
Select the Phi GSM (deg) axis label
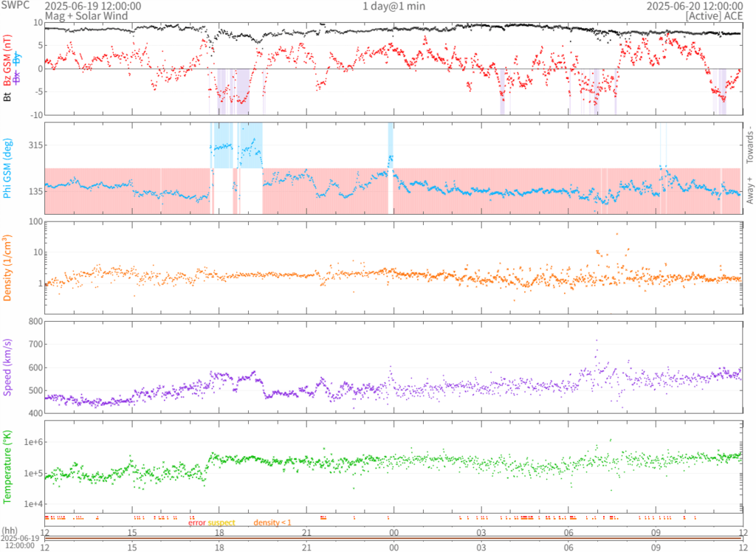coord(8,168)
